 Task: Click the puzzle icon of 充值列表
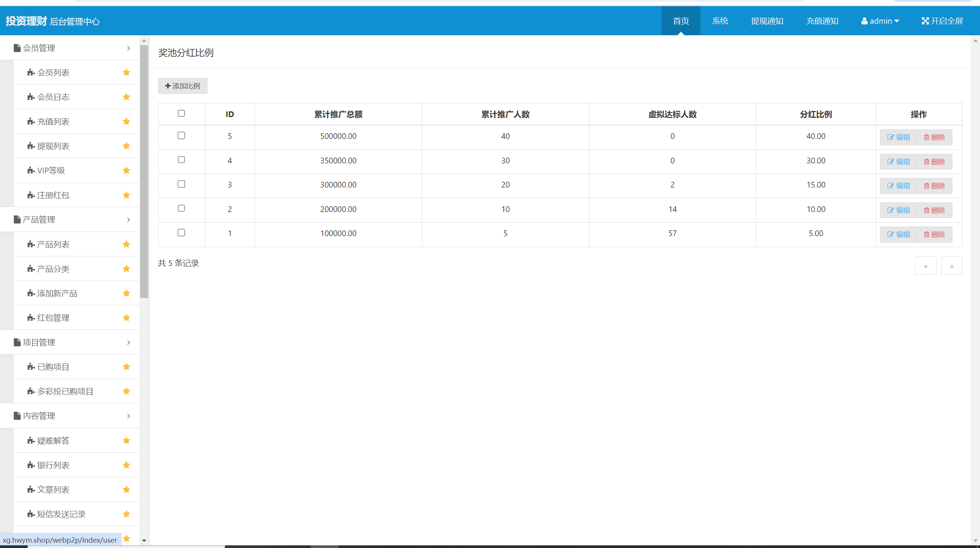[31, 121]
